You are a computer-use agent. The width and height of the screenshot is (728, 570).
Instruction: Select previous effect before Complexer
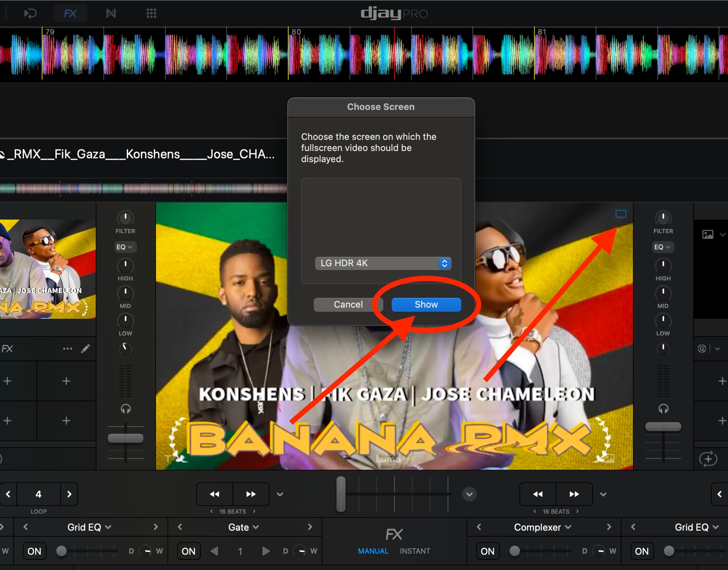479,527
